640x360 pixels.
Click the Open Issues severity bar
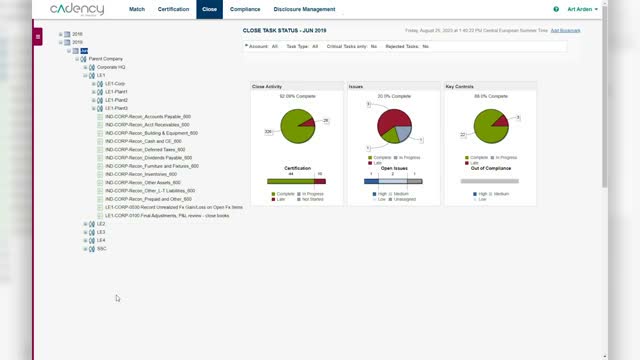click(393, 181)
